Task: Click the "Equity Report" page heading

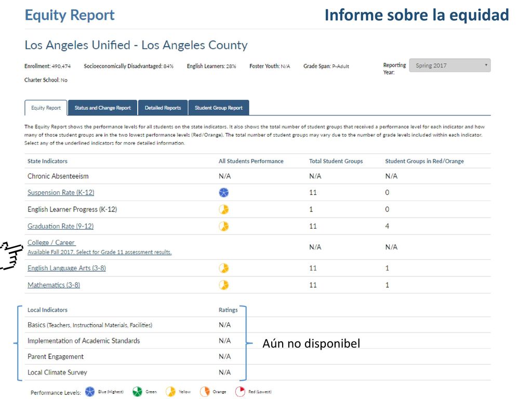Action: 70,15
